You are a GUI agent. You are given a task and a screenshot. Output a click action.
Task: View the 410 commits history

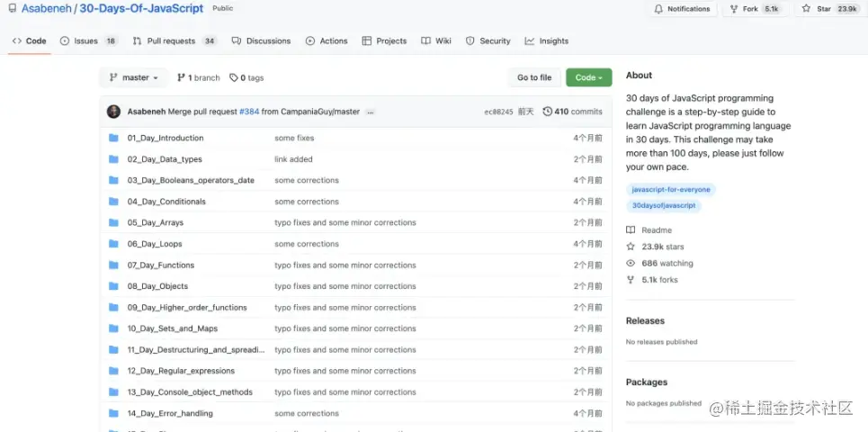pos(572,112)
